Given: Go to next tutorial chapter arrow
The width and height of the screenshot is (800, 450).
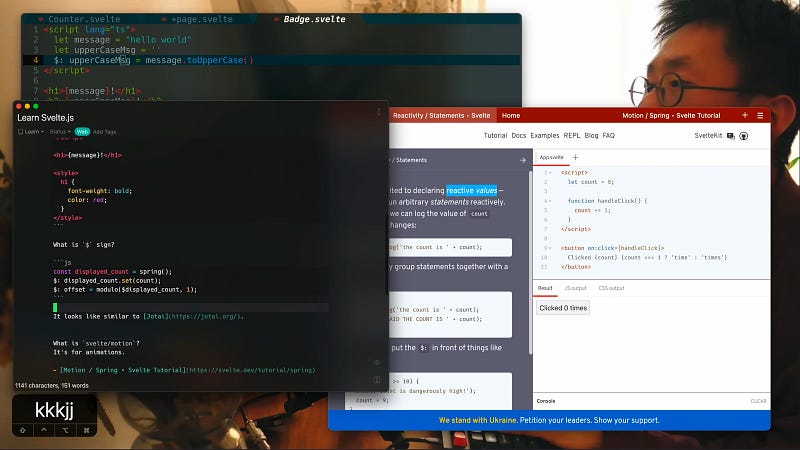Looking at the screenshot, I should (523, 160).
